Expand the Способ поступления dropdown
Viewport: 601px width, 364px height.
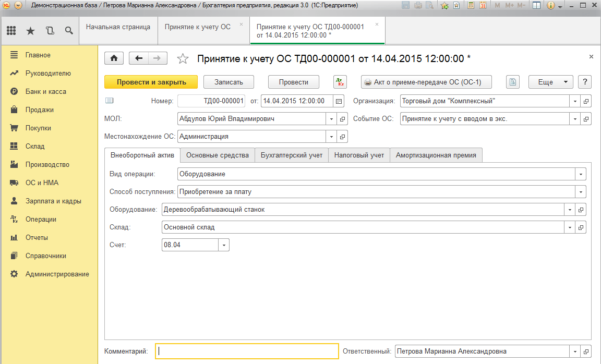click(581, 192)
